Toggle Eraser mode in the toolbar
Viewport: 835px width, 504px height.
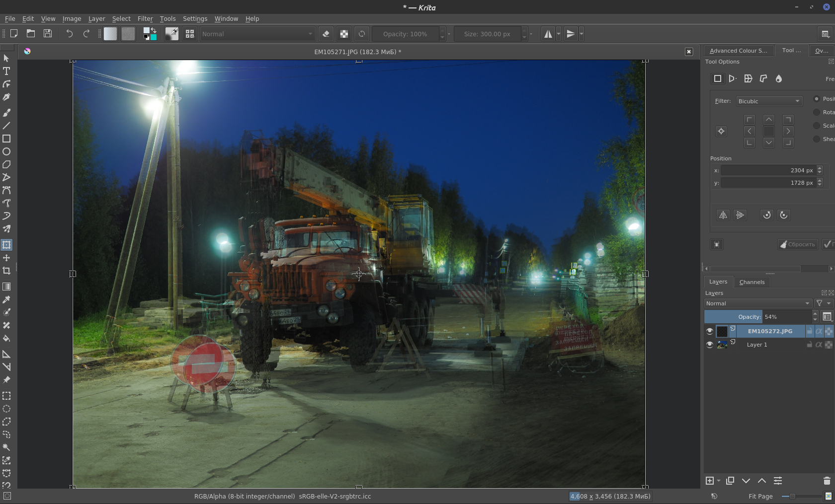[326, 34]
